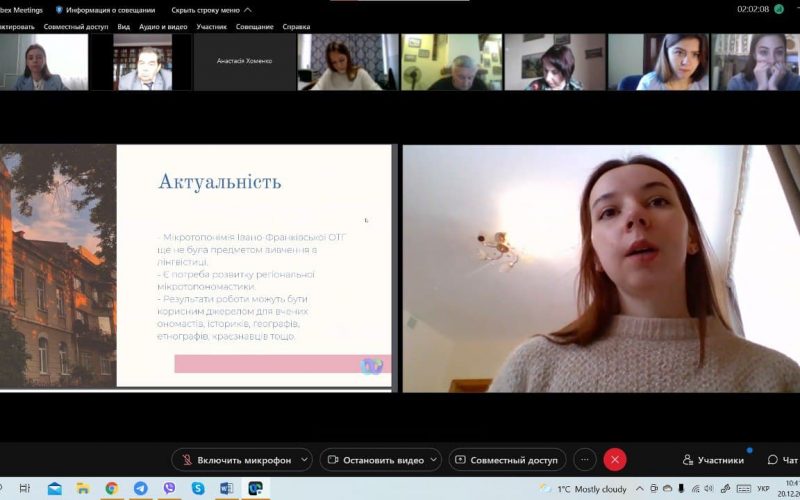Image resolution: width=800 pixels, height=500 pixels.
Task: Click the red leave meeting button
Action: [615, 460]
